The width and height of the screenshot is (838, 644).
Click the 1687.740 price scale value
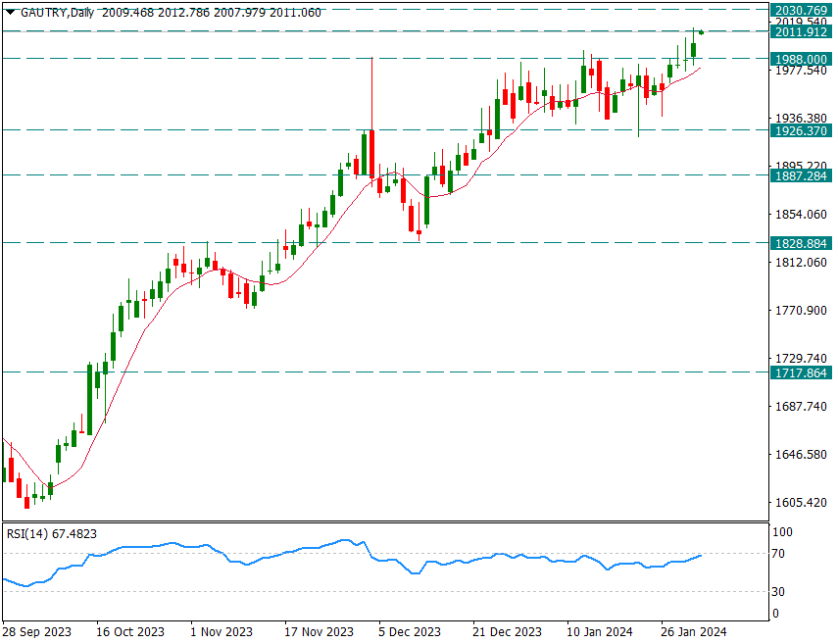click(x=801, y=406)
